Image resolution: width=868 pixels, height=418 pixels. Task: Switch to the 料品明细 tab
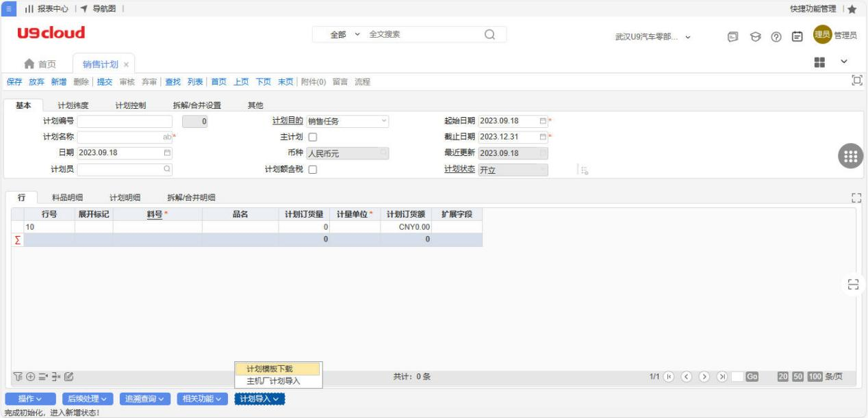click(x=68, y=198)
